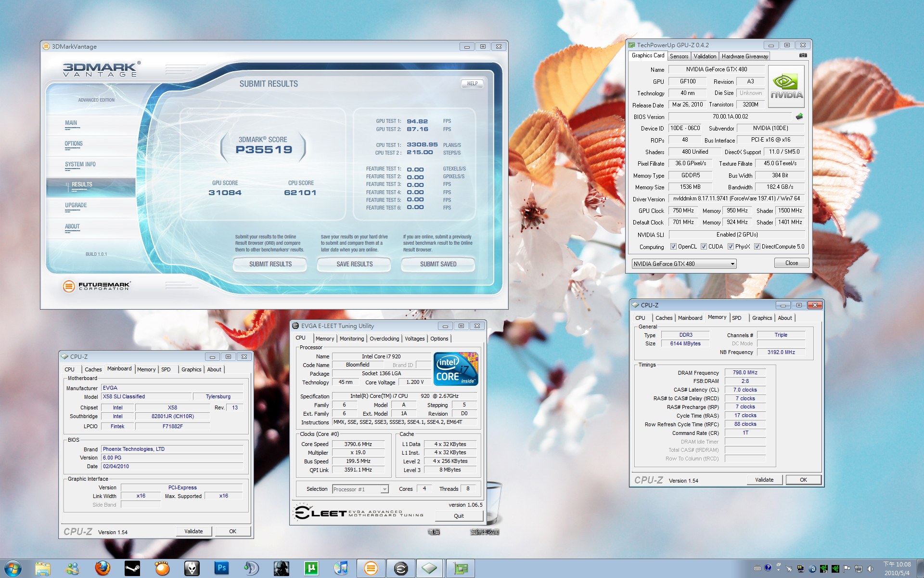Open GOM Player orange paw icon

pos(162,568)
